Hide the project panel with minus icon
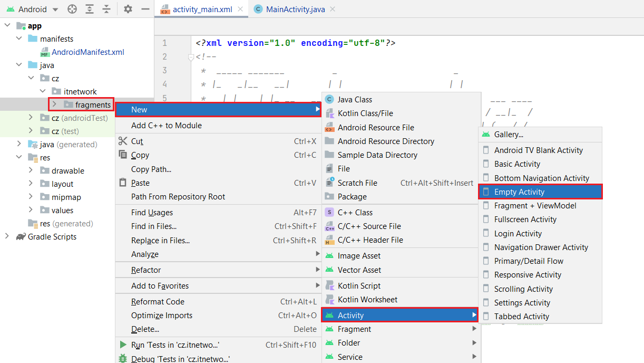The width and height of the screenshot is (644, 363). 145,9
